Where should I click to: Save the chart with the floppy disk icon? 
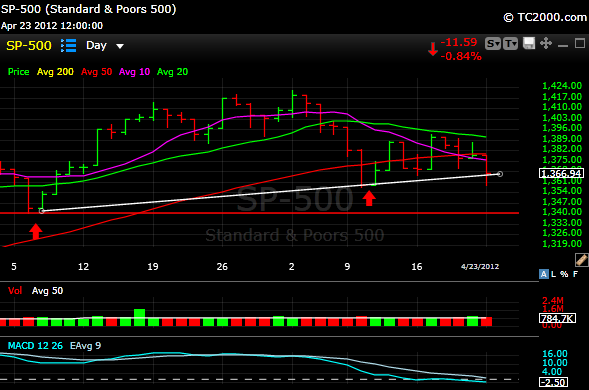coord(529,43)
